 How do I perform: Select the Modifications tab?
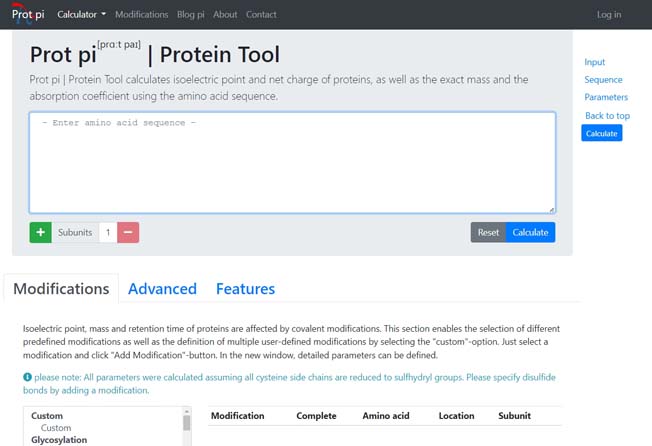tap(61, 288)
